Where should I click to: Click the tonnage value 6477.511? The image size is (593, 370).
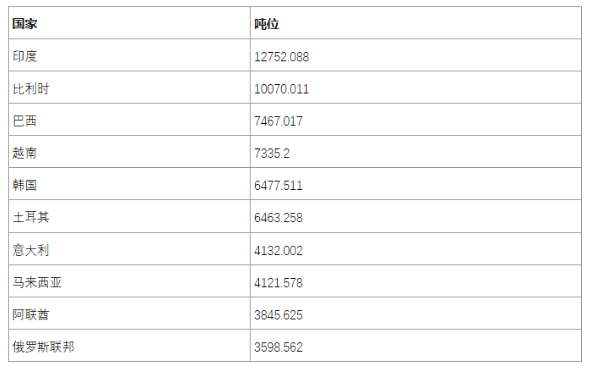point(278,186)
